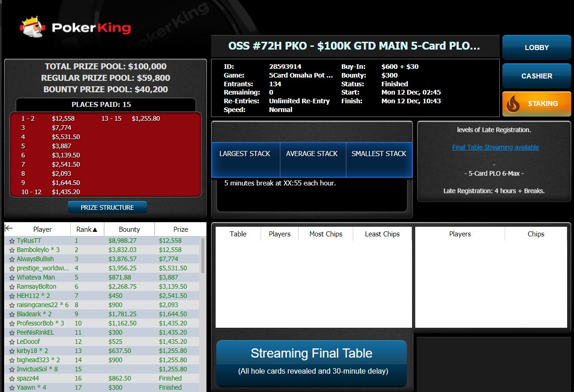Click the Prize Structure button
This screenshot has height=392, width=574.
coord(107,207)
